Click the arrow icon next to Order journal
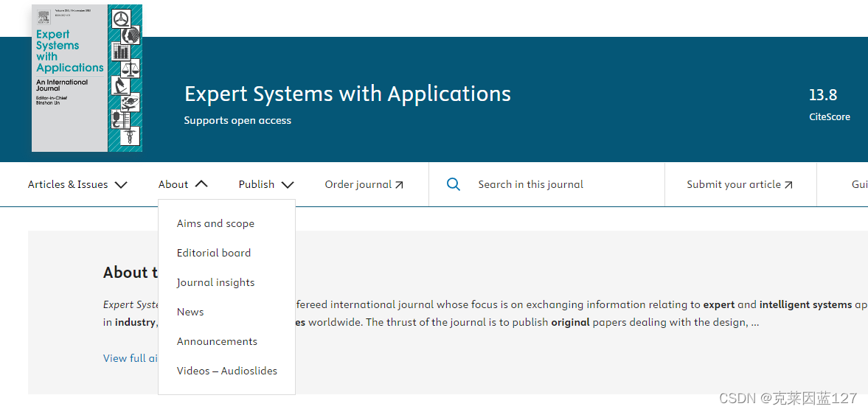Screen dimensions: 868x412 (x=399, y=185)
